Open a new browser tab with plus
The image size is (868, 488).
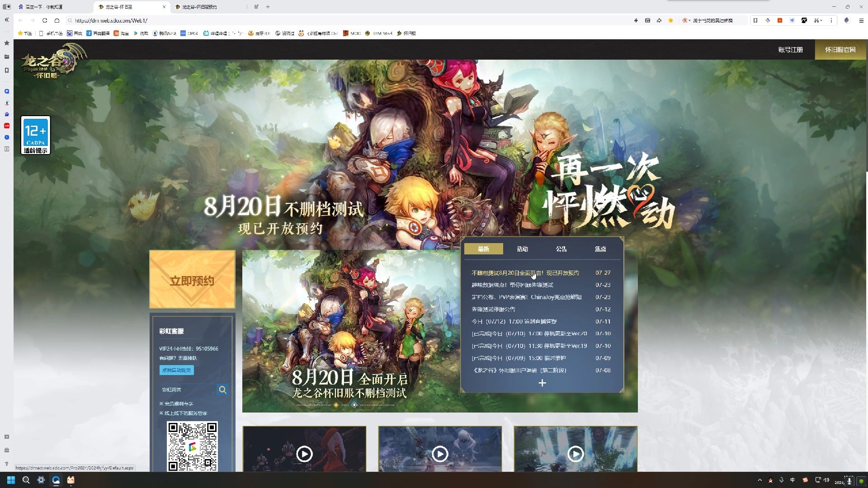point(268,7)
